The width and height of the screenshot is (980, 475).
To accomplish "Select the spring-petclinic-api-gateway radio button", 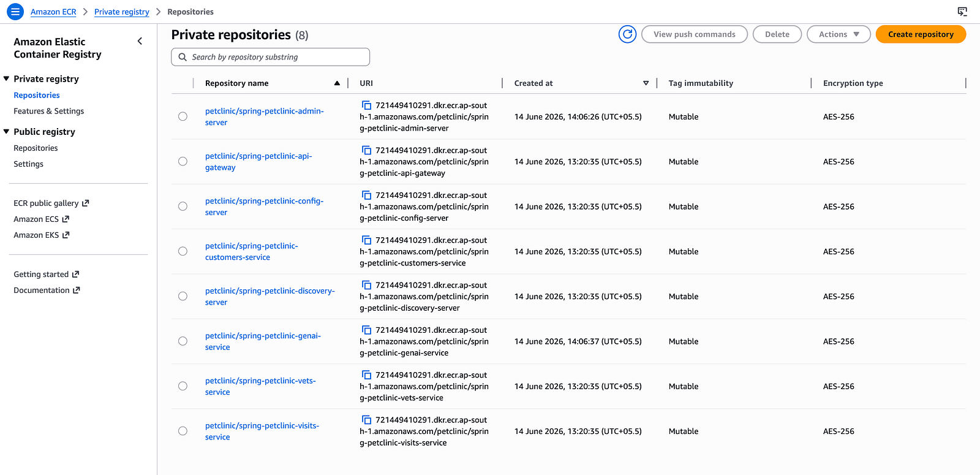I will (x=183, y=161).
